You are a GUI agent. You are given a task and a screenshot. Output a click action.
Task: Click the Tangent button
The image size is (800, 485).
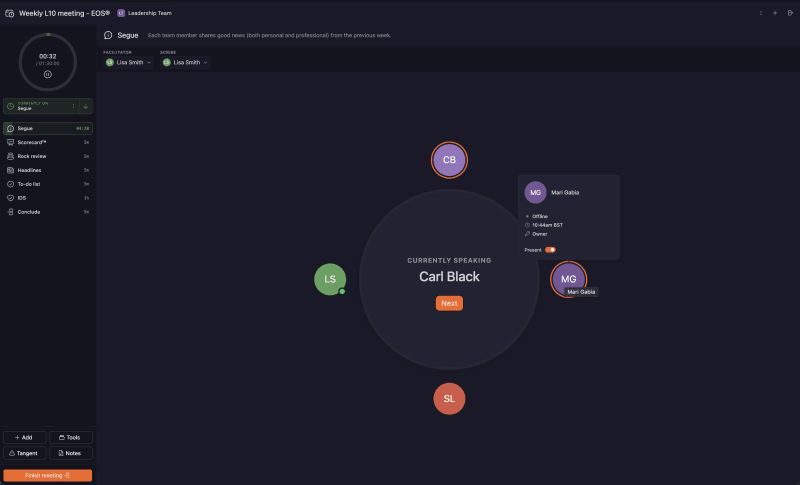[x=24, y=453]
